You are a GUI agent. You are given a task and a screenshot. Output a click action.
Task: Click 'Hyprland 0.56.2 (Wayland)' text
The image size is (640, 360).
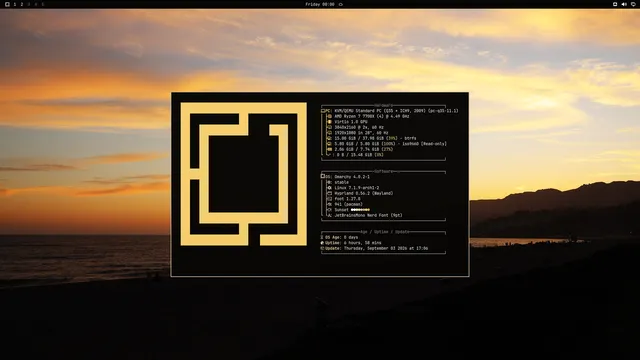[x=364, y=193]
